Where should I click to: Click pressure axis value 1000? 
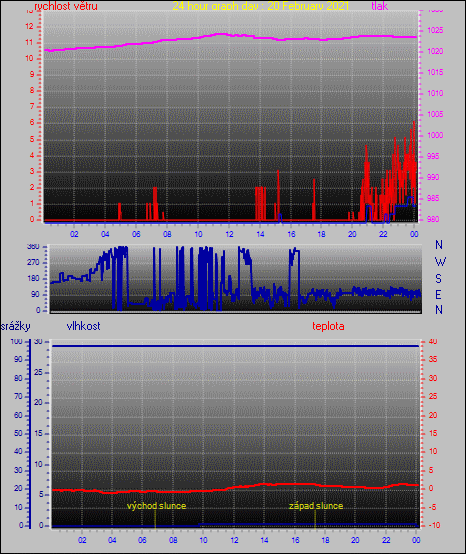[x=435, y=135]
